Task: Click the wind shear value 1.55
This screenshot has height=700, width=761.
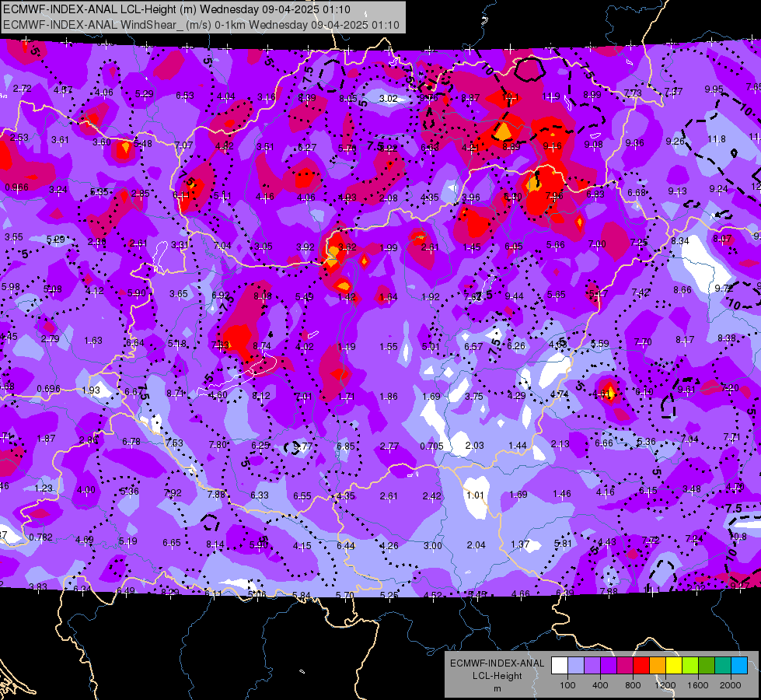Action: pos(388,347)
